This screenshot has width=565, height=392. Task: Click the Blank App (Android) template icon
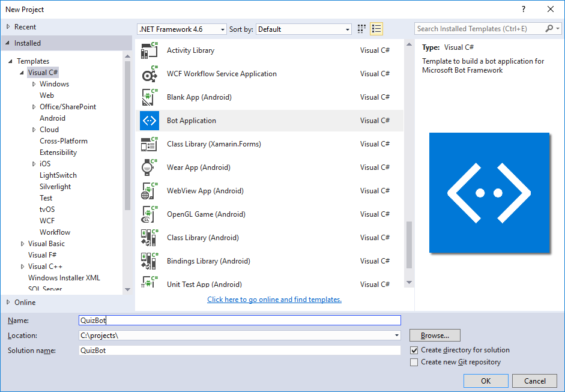pos(149,97)
